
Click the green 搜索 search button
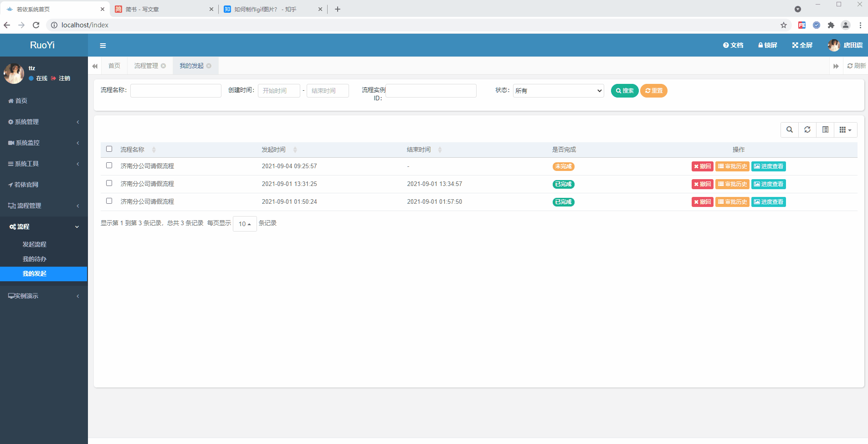624,90
